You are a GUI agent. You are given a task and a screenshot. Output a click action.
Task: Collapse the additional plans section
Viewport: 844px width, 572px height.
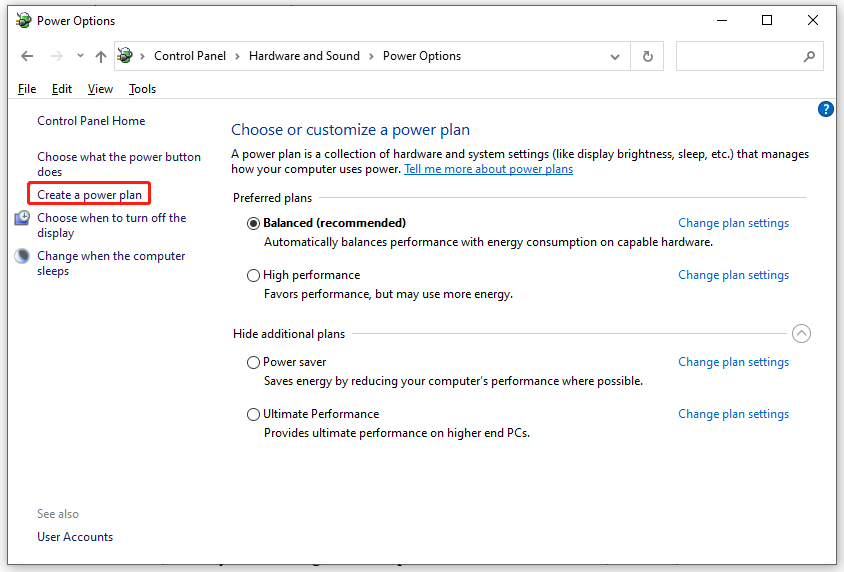coord(801,334)
